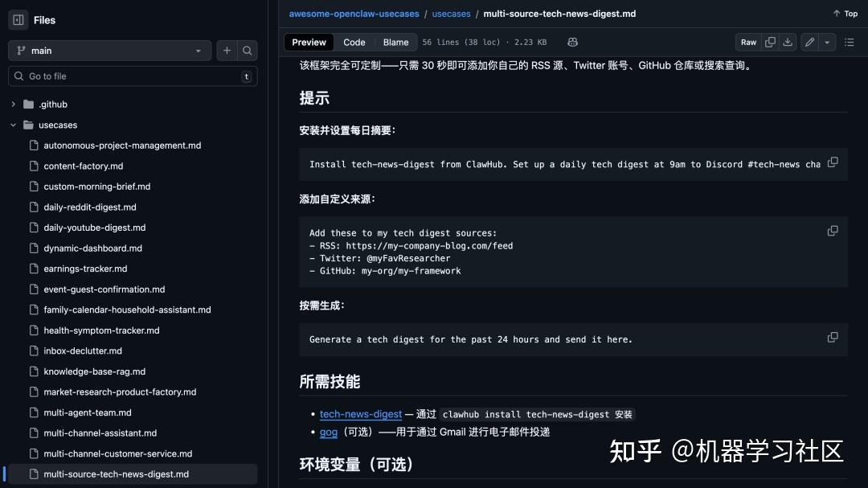Screen dimensions: 868x488
Task: Open Copilot icon next to file size
Action: (572, 42)
